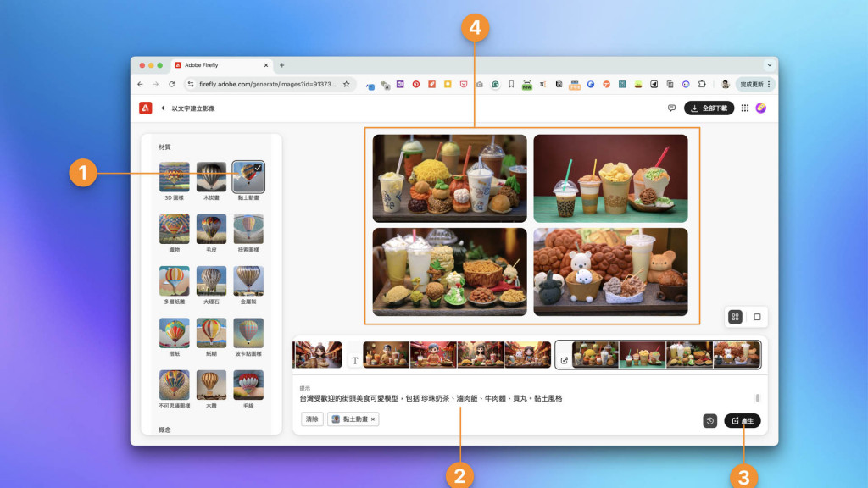The height and width of the screenshot is (488, 868).
Task: Click the browser forward arrow
Action: 156,84
